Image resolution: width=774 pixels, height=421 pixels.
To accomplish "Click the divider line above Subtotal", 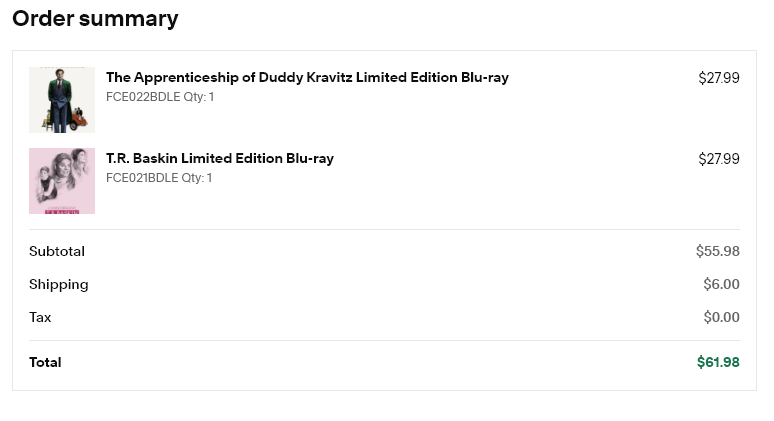I will 384,230.
